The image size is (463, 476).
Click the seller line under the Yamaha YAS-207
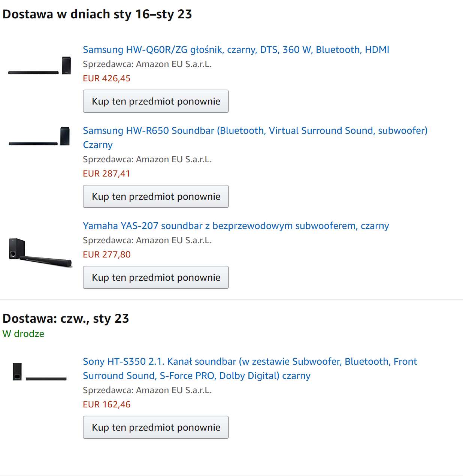[x=147, y=240]
